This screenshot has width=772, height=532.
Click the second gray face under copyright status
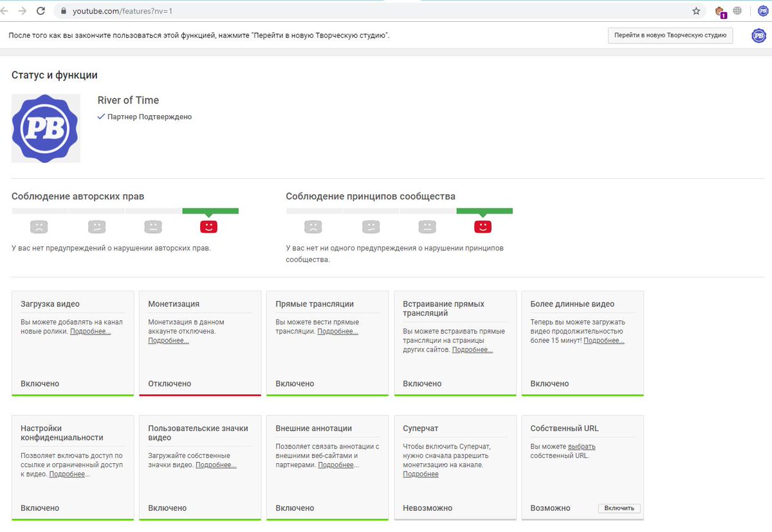click(96, 226)
